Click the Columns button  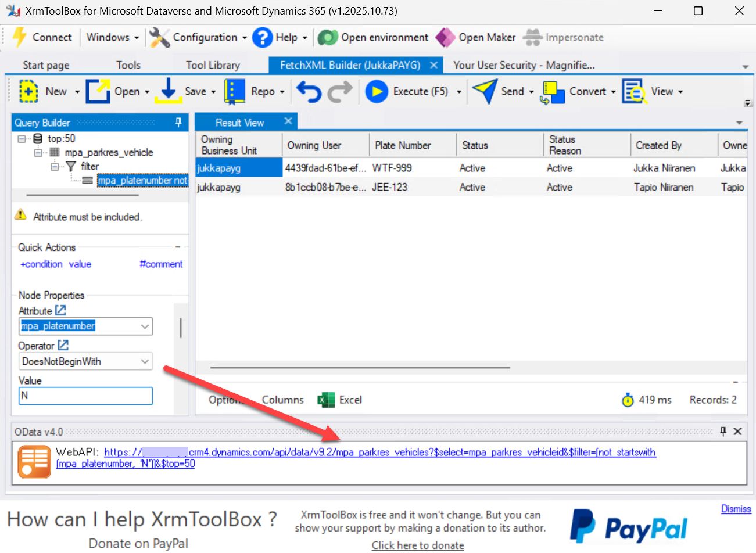pos(282,400)
